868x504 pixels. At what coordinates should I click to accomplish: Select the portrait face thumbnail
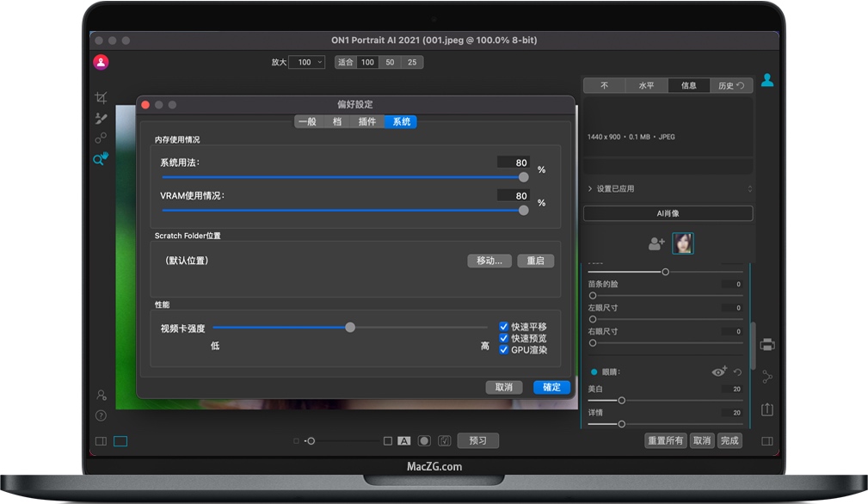click(683, 243)
